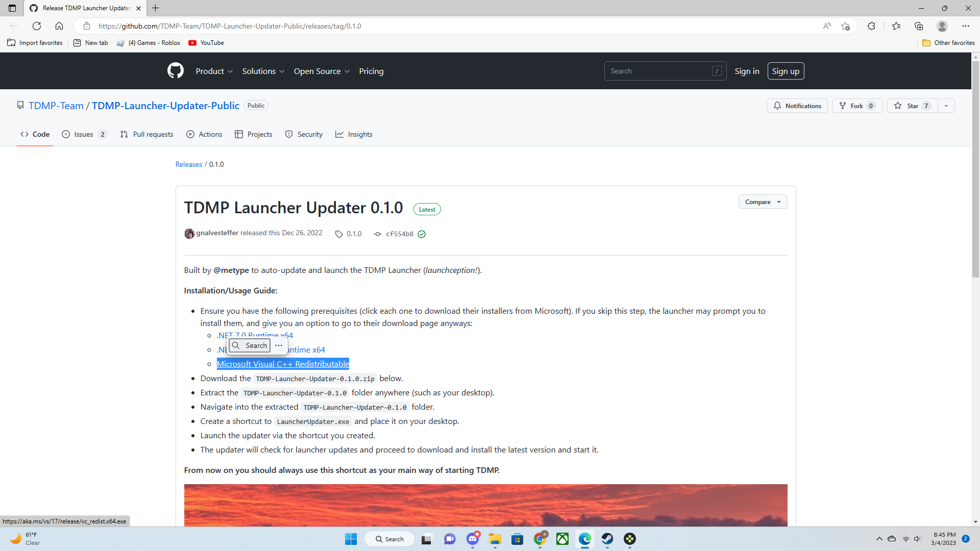
Task: Toggle Notifications for the repository
Action: [x=797, y=106]
